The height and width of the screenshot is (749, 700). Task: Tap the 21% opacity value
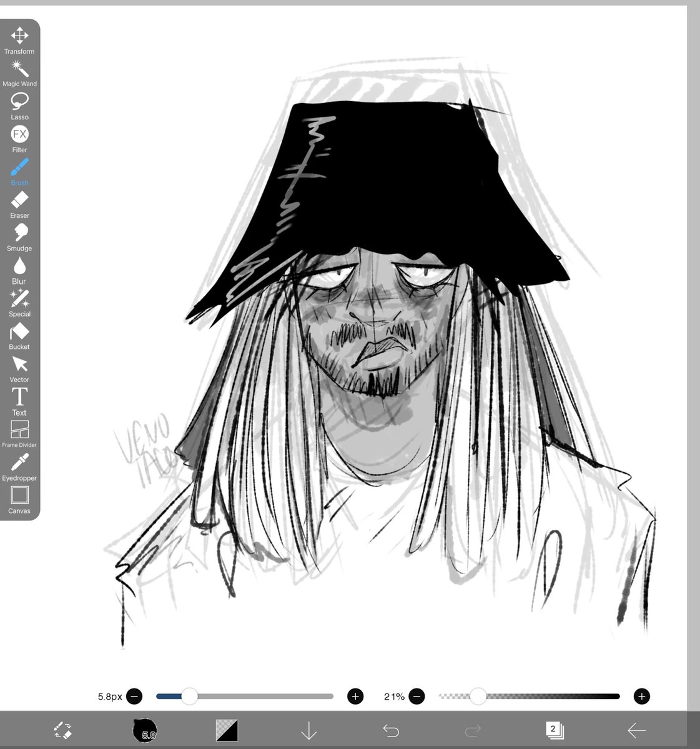394,697
